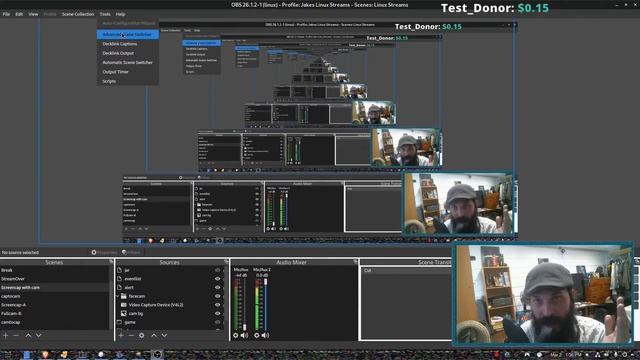Image resolution: width=640 pixels, height=360 pixels.
Task: Select the Screencap with cam scene
Action: pos(55,287)
